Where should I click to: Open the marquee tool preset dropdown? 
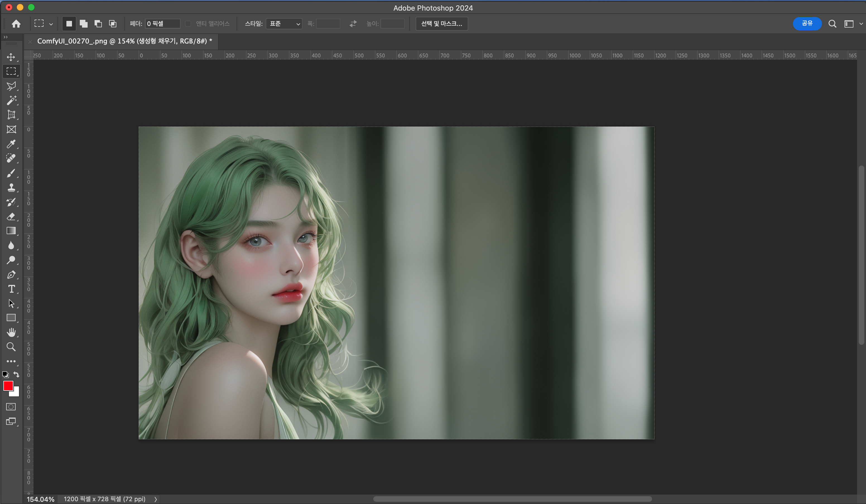(x=51, y=24)
